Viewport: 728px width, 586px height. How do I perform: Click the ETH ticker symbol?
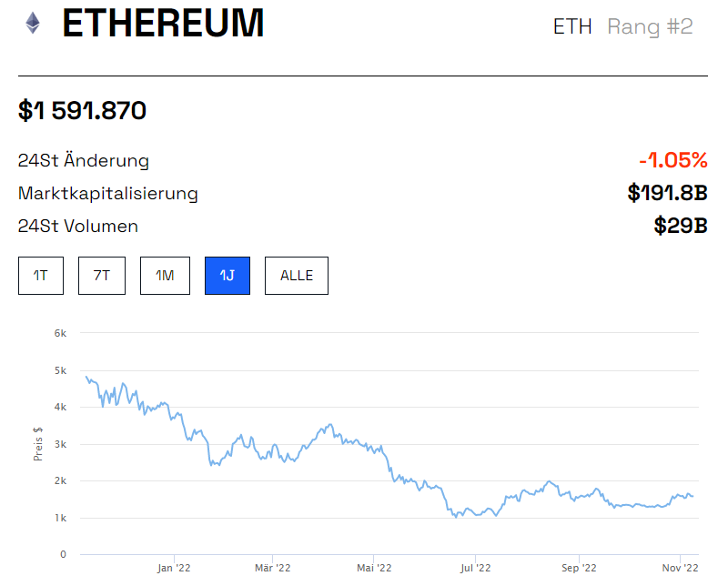click(x=572, y=26)
